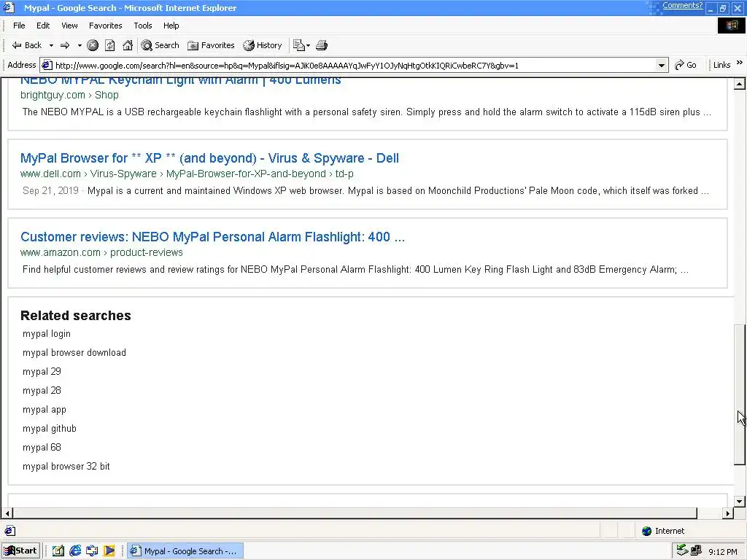
Task: Show the History pane from the toolbar
Action: [x=263, y=45]
